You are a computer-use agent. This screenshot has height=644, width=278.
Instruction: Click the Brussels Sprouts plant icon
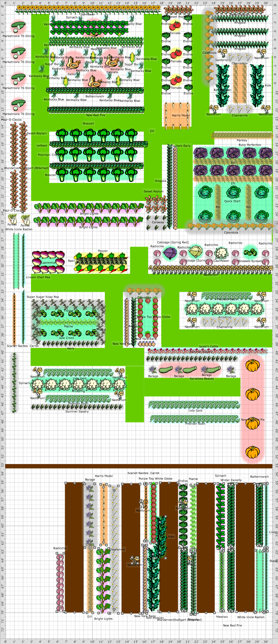tap(251, 253)
